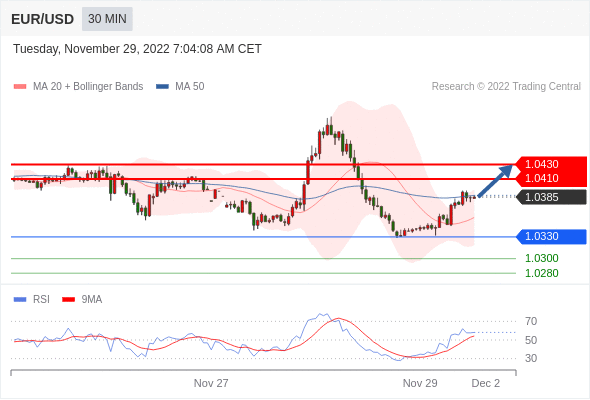Click the 30 MIN timeframe button
Image resolution: width=590 pixels, height=400 pixels.
[107, 19]
